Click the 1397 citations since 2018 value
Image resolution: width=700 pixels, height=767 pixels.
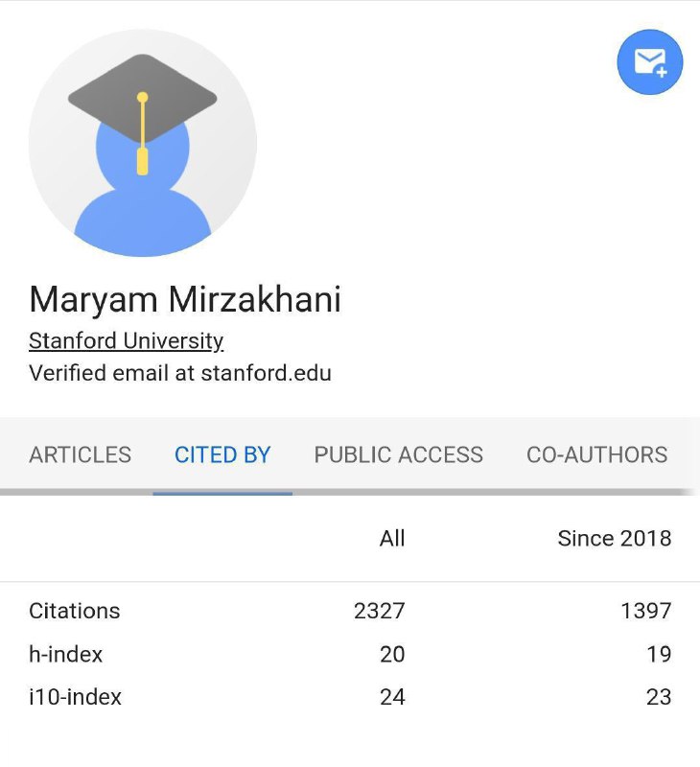[645, 611]
